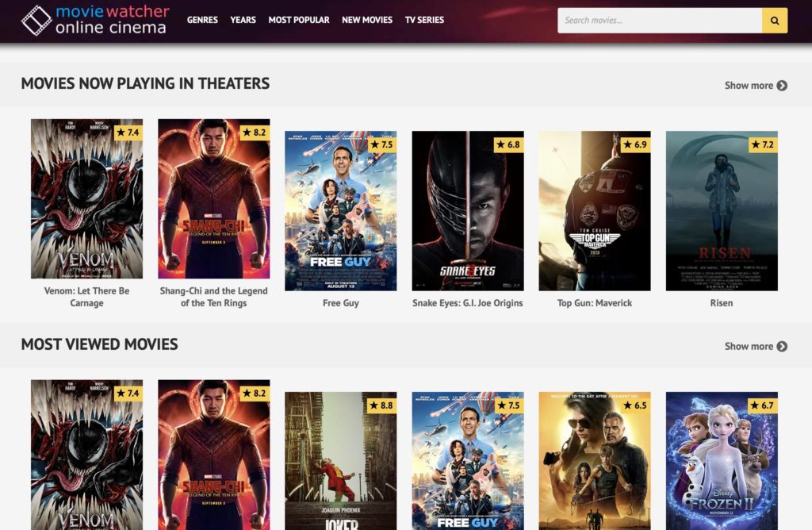Click the yellow search magnifier button

click(x=774, y=20)
